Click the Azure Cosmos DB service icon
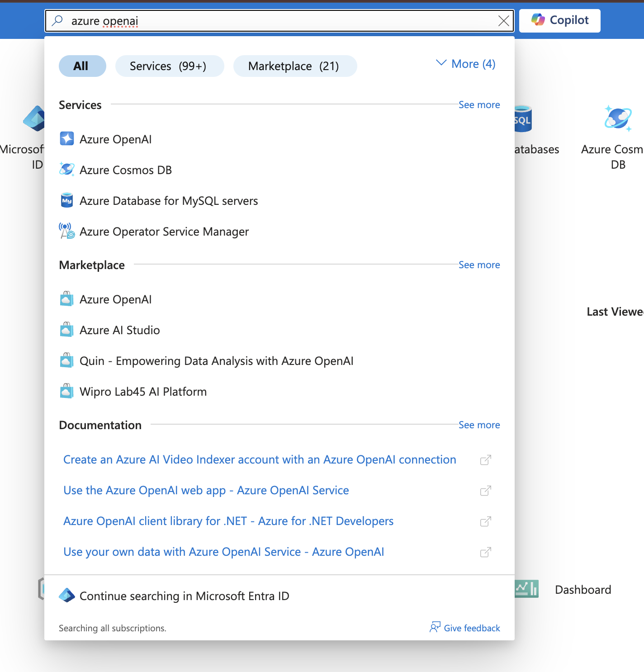The width and height of the screenshot is (644, 672). pos(67,170)
